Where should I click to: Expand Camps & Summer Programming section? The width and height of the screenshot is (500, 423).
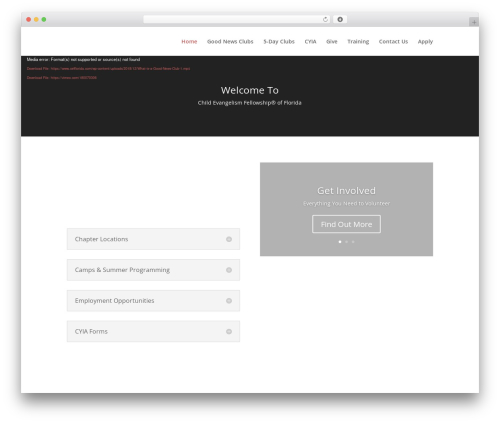tap(153, 270)
